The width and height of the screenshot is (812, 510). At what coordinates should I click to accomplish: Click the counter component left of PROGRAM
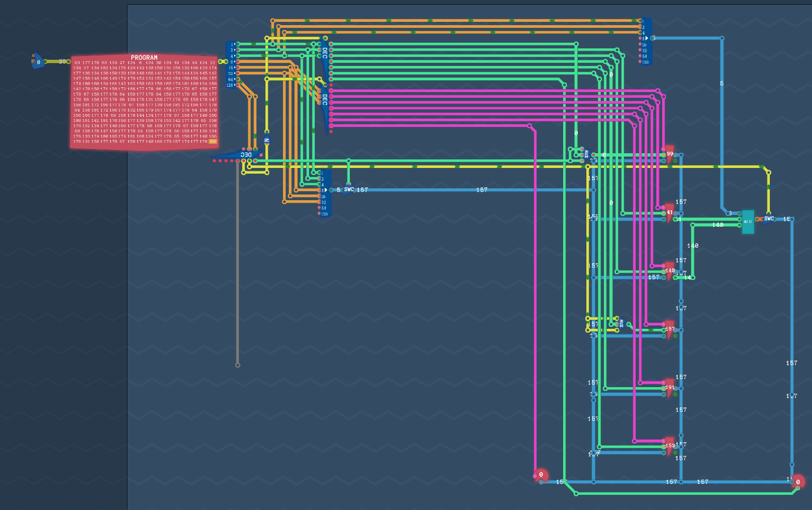(x=38, y=62)
